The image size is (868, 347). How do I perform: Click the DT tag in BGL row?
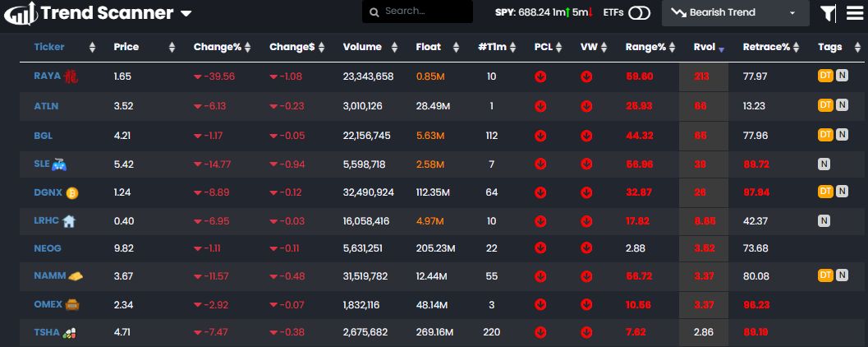click(825, 134)
